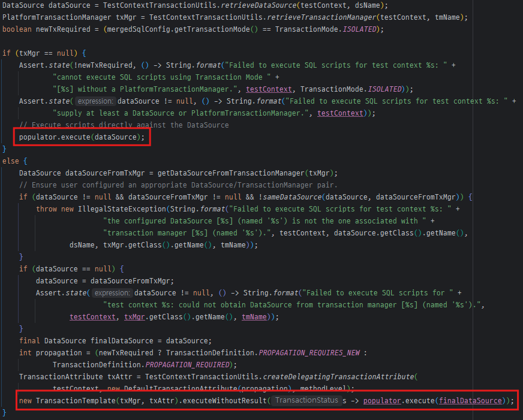Click the boolean keyword before newTxRequired
The width and height of the screenshot is (523, 420).
click(x=17, y=29)
